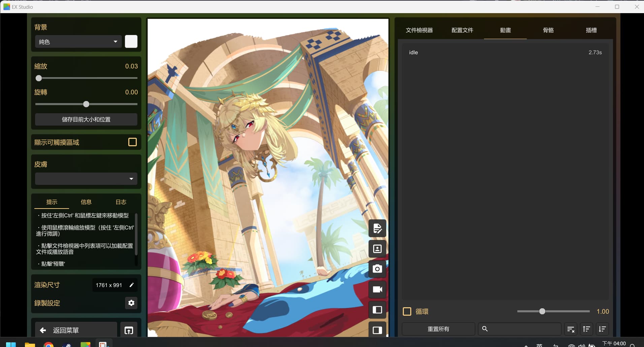Click the Windows Start button
This screenshot has height=347, width=644.
(11, 345)
